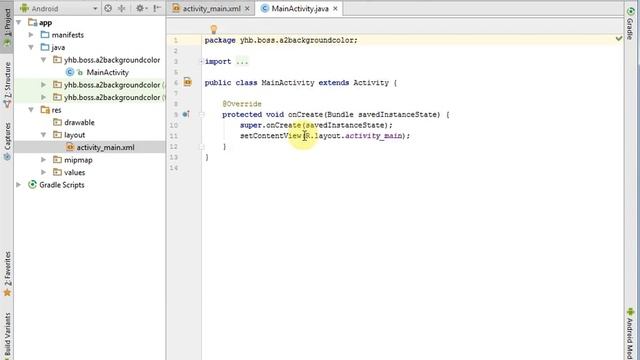Open the Captures side tool tab
The width and height of the screenshot is (640, 360).
[x=7, y=141]
